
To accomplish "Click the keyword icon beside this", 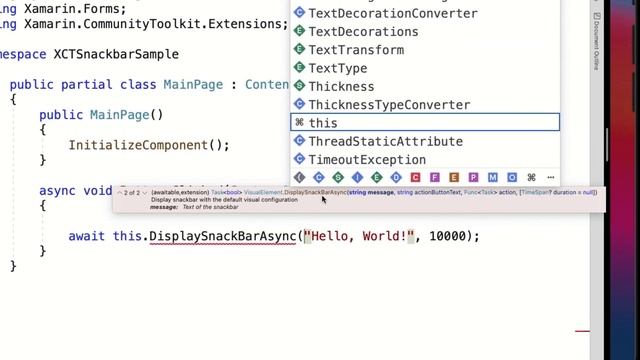I will click(300, 122).
